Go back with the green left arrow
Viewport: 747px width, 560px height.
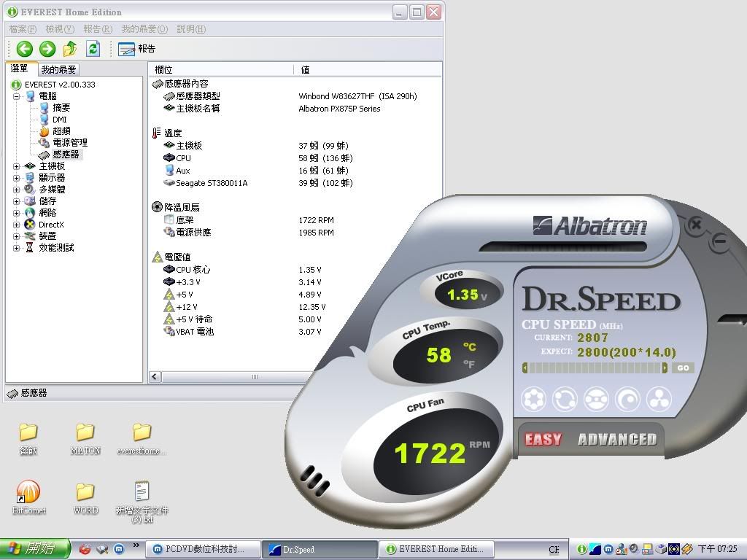[x=24, y=49]
